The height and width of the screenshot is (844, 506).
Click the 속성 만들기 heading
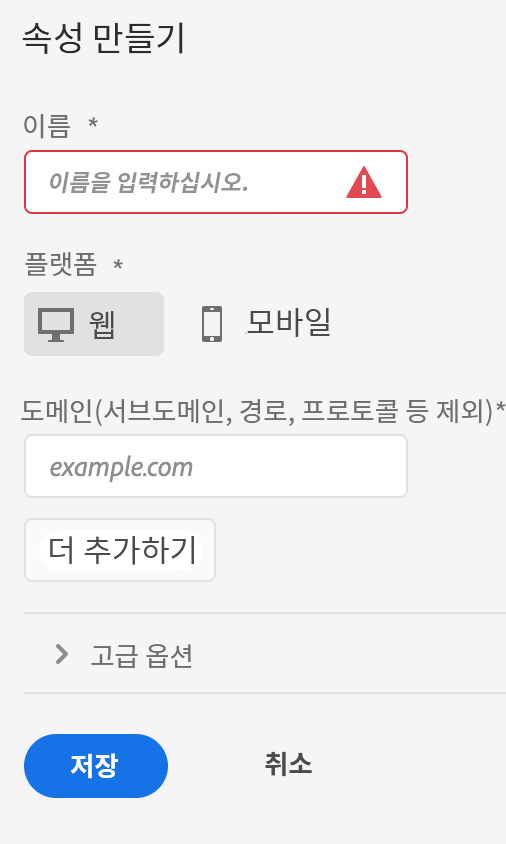[104, 38]
